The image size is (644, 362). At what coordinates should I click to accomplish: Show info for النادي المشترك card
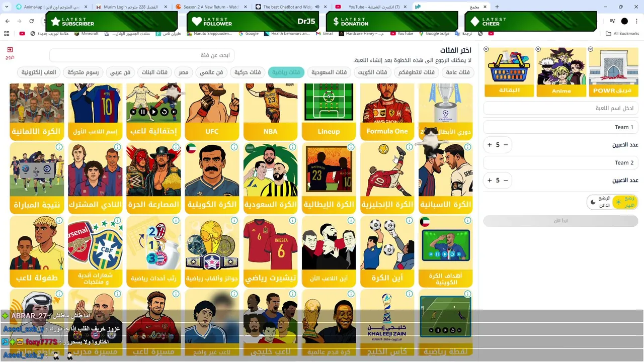click(117, 147)
